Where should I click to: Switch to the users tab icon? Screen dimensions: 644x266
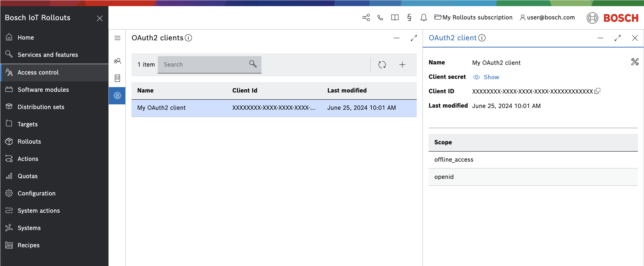point(117,61)
